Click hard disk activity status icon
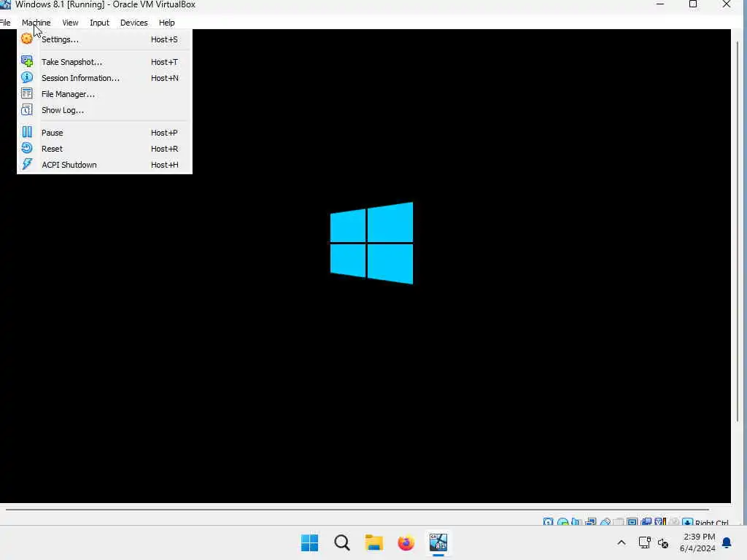This screenshot has height=560, width=747. click(549, 522)
